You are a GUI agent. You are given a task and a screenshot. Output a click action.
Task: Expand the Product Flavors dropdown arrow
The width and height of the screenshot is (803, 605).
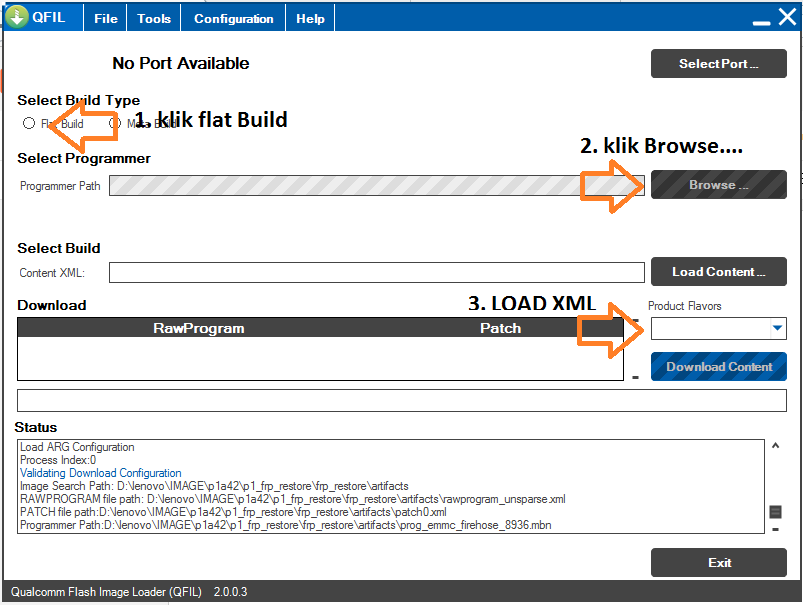click(x=777, y=328)
